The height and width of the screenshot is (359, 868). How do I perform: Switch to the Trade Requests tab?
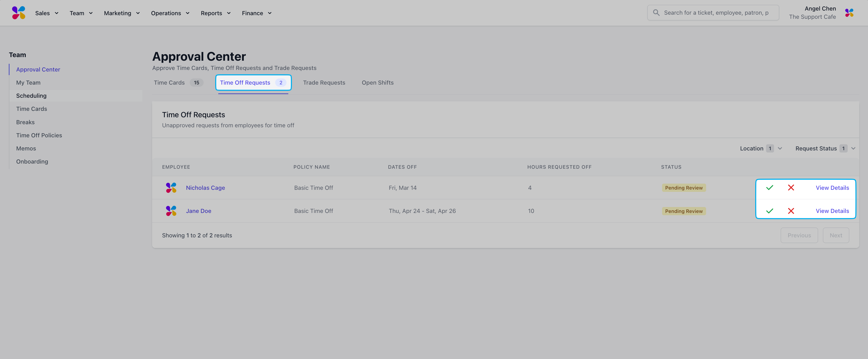coord(324,83)
